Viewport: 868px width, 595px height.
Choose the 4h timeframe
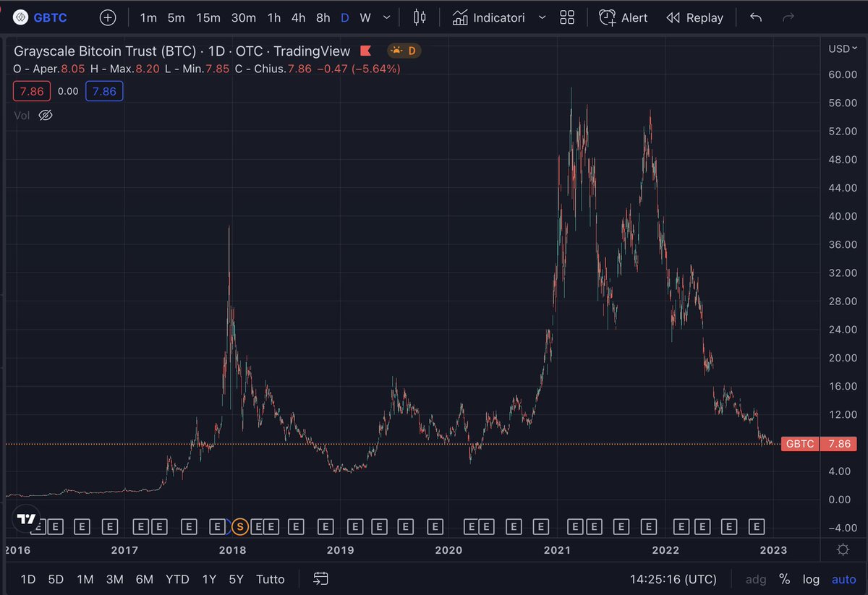tap(298, 17)
